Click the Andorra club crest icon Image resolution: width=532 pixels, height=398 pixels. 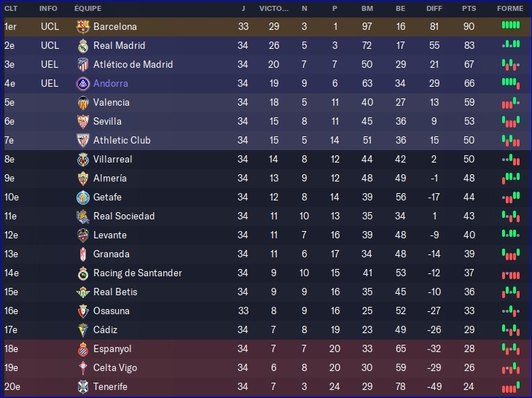tap(82, 83)
